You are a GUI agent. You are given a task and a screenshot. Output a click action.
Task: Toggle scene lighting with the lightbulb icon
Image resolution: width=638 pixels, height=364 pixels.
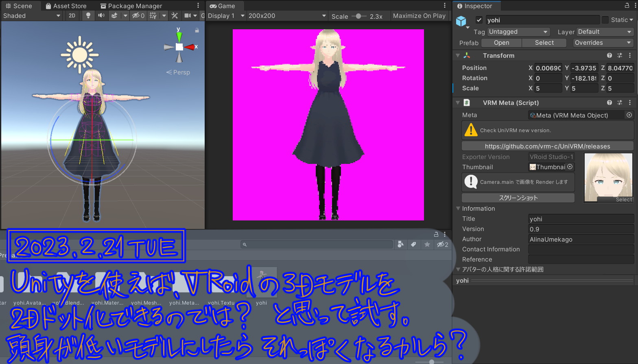coord(88,15)
